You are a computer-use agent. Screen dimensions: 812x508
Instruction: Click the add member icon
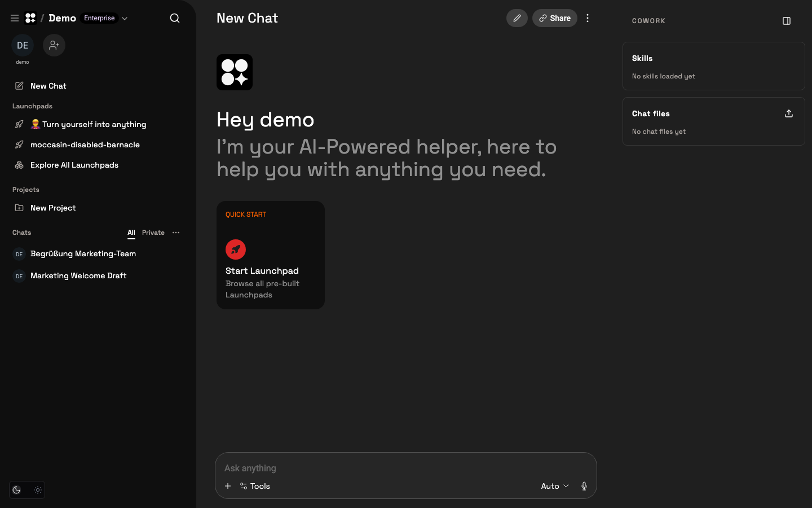tap(54, 45)
